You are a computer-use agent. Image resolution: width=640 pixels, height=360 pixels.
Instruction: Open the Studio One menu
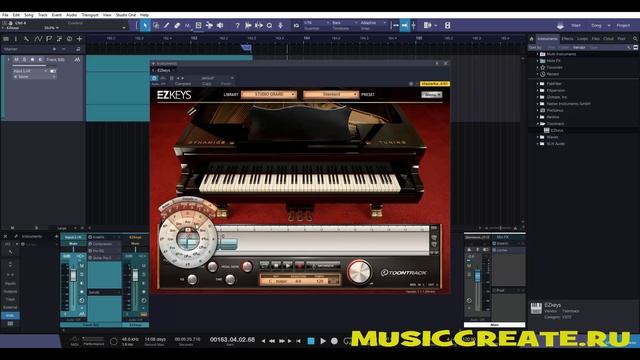coord(126,15)
